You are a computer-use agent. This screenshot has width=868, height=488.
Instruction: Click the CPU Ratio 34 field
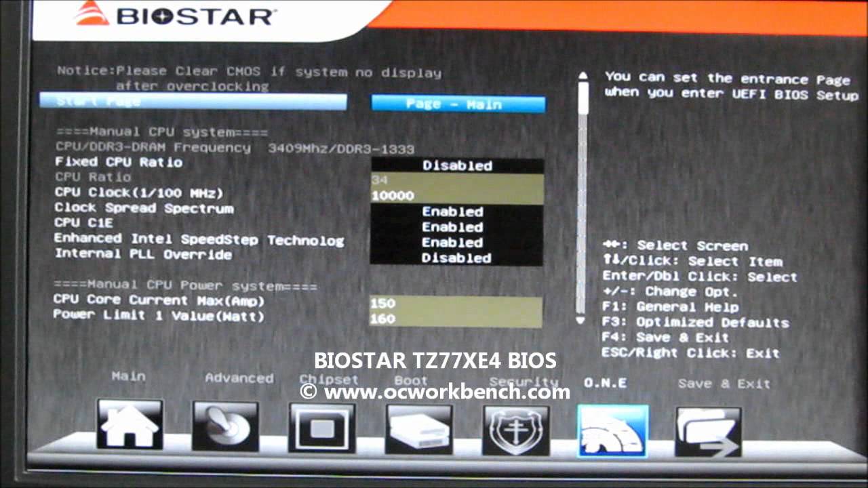pos(457,181)
